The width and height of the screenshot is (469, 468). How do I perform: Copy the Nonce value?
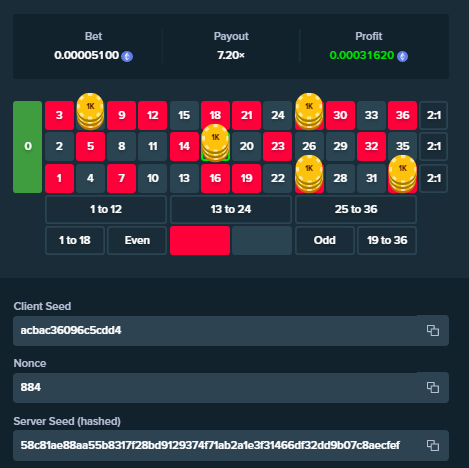(x=433, y=387)
